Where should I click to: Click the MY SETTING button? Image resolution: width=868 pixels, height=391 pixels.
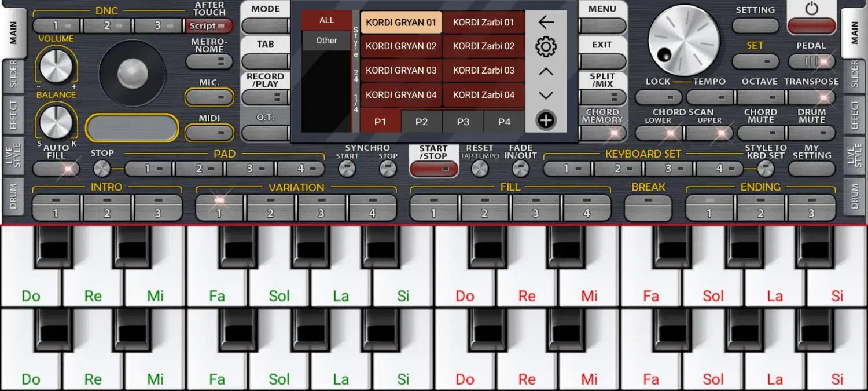click(x=812, y=169)
